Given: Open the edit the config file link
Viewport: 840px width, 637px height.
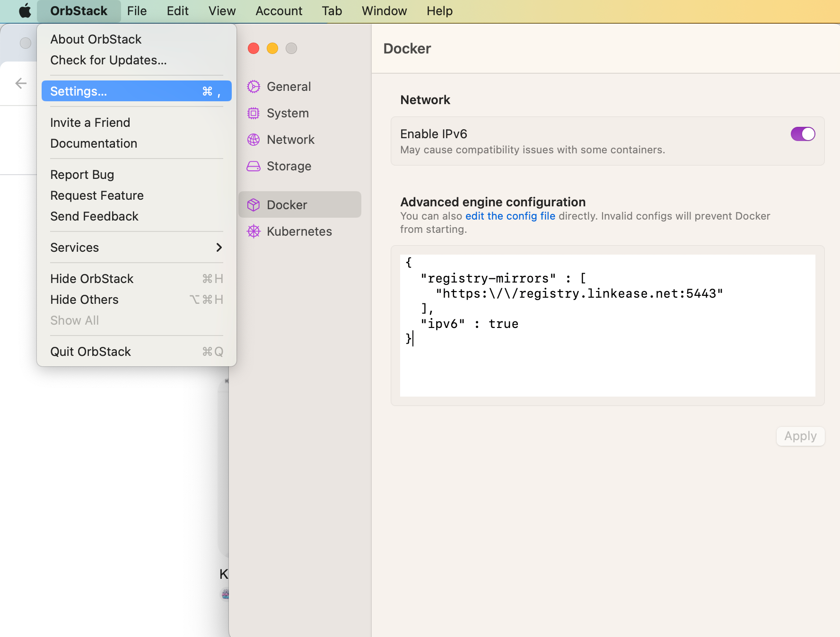Looking at the screenshot, I should click(510, 216).
